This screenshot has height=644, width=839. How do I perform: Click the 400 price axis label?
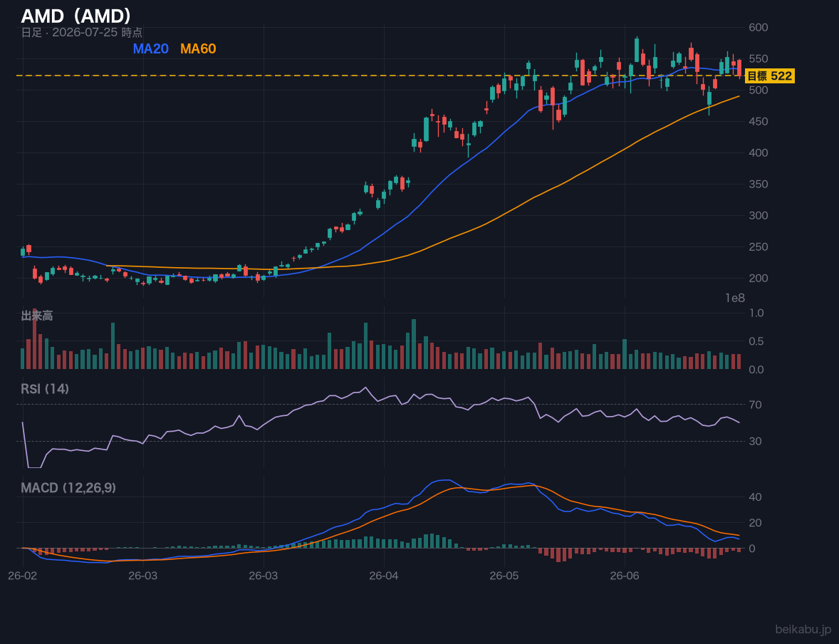point(759,152)
